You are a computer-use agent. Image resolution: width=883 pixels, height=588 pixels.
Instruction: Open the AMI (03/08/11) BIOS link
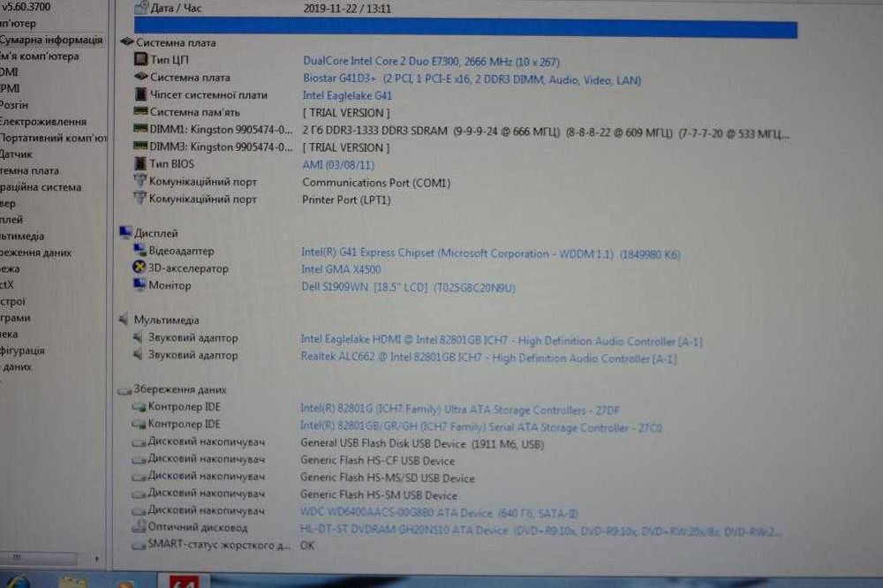[x=338, y=165]
